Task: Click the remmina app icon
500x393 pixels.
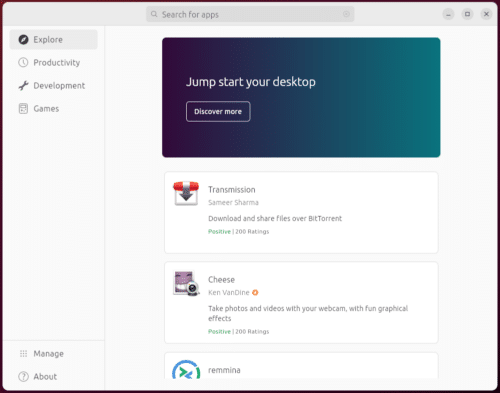Action: click(186, 369)
